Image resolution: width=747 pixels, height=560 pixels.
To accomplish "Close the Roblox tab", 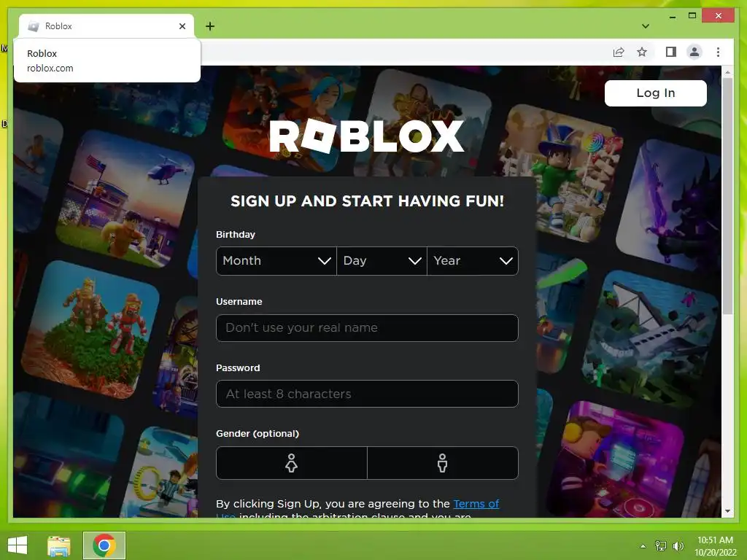I will (182, 26).
